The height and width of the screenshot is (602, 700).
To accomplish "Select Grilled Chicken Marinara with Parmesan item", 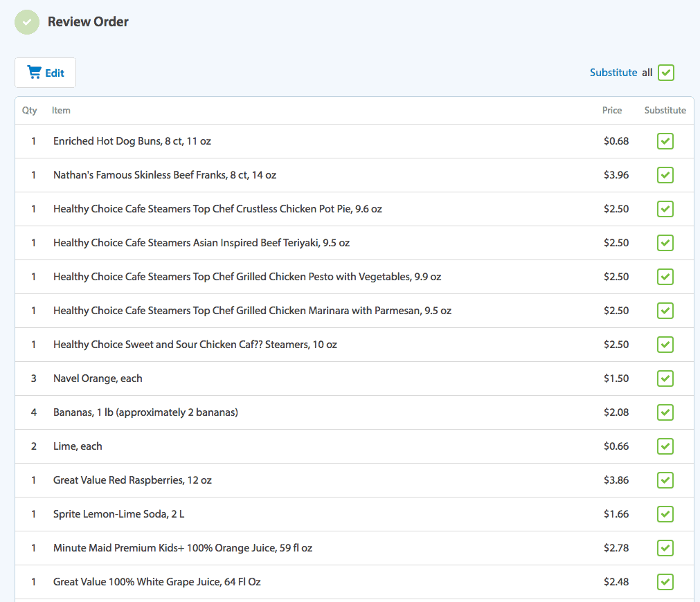I will click(x=252, y=311).
